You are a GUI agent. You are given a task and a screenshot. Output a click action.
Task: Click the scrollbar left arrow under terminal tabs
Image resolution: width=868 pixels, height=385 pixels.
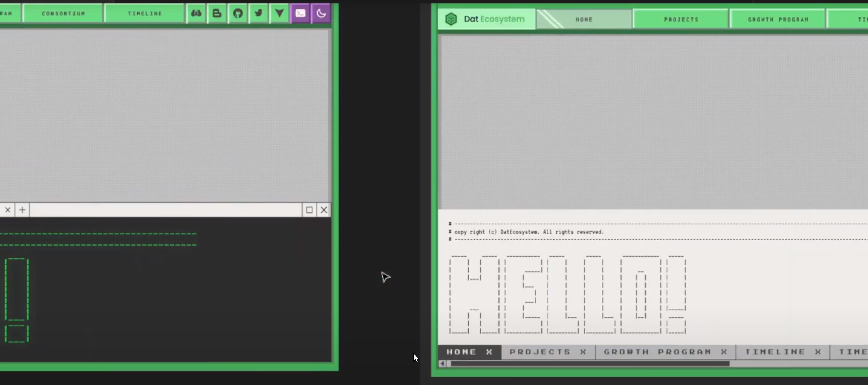coord(442,363)
